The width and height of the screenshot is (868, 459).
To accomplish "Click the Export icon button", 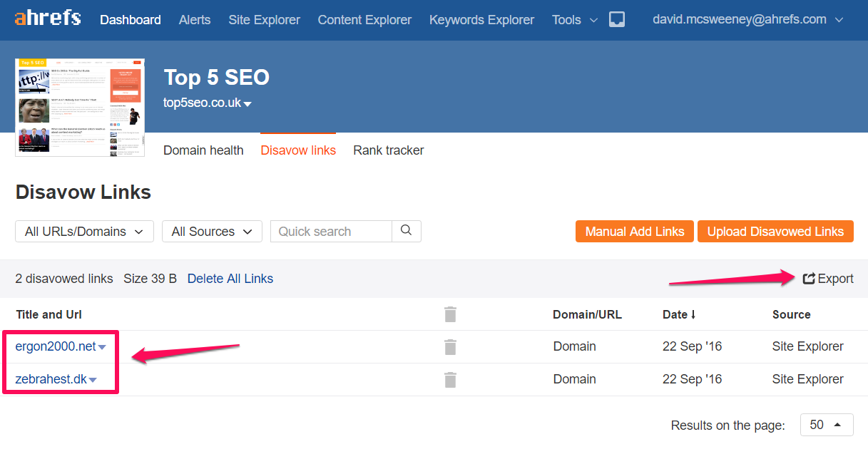I will (828, 279).
